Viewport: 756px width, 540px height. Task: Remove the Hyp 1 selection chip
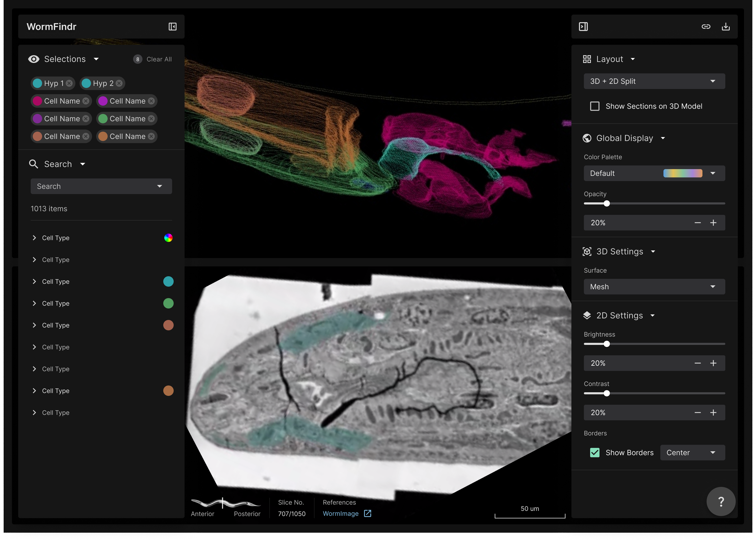[x=69, y=83]
